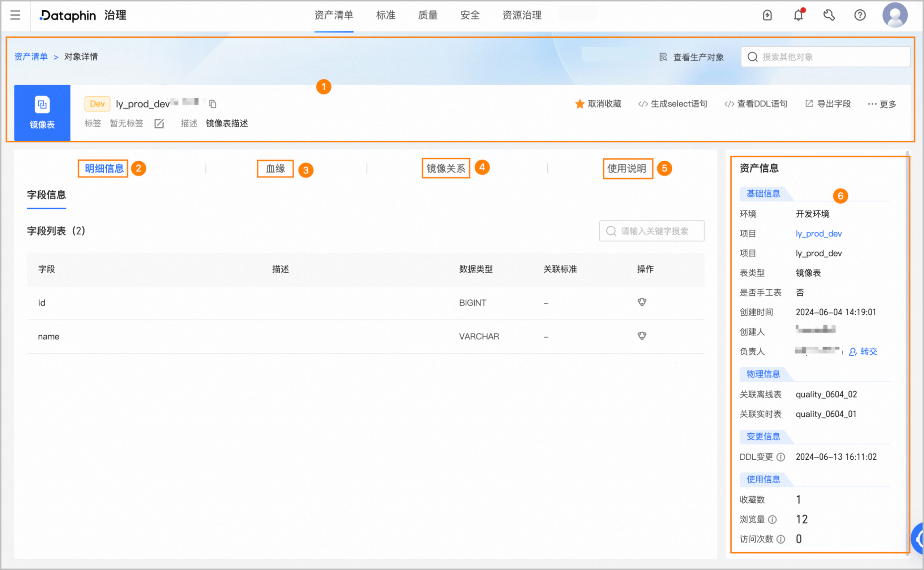Click the star icon to unfavorite

tap(579, 104)
